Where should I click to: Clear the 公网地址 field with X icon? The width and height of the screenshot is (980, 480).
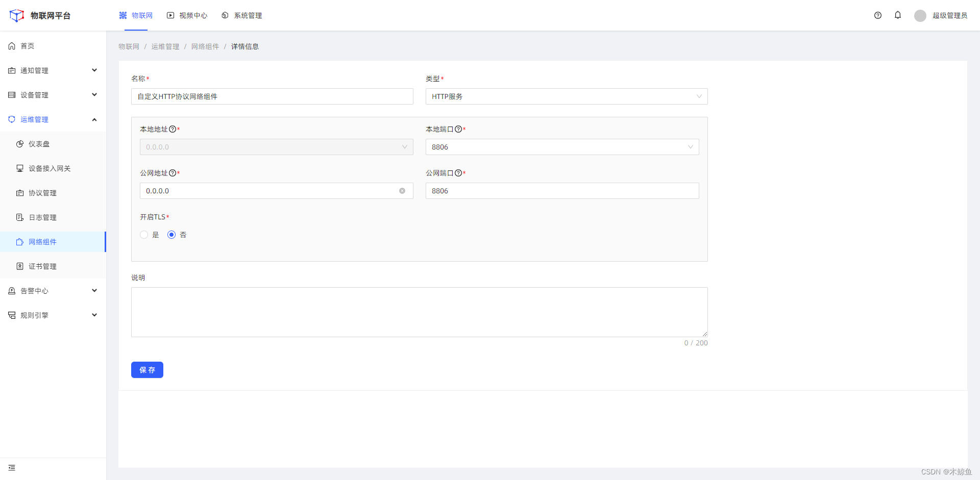402,191
